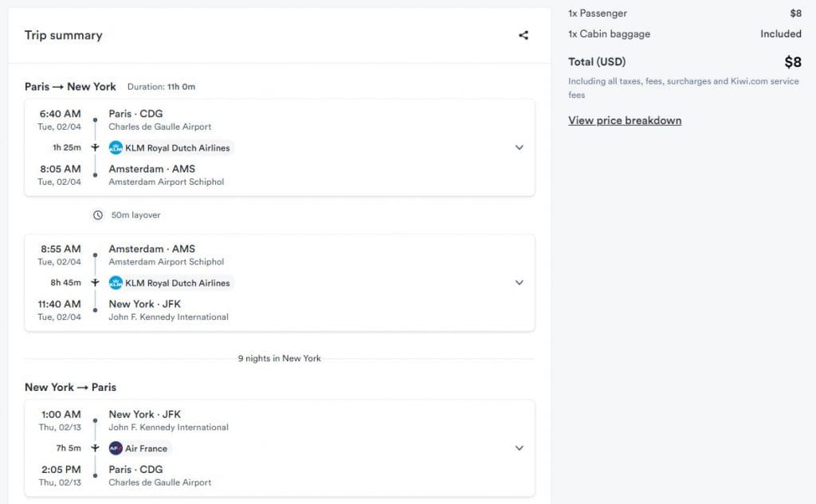Click the KLM logo on the Paris–Amsterdam segment
The image size is (816, 504).
(115, 147)
